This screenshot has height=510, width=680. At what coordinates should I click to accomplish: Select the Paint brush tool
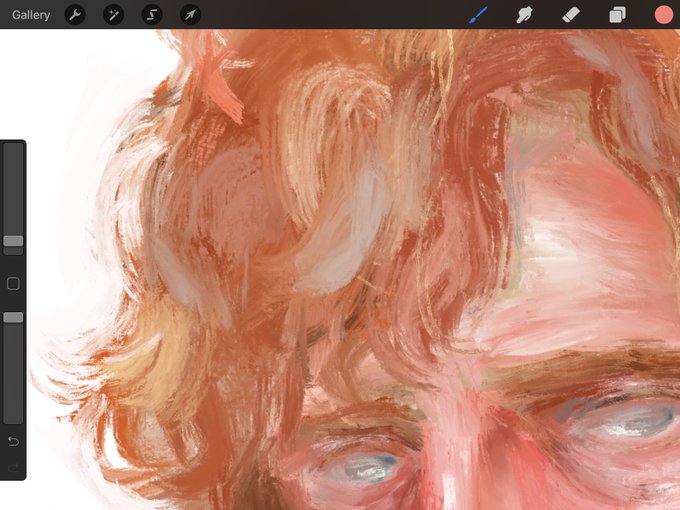(478, 15)
